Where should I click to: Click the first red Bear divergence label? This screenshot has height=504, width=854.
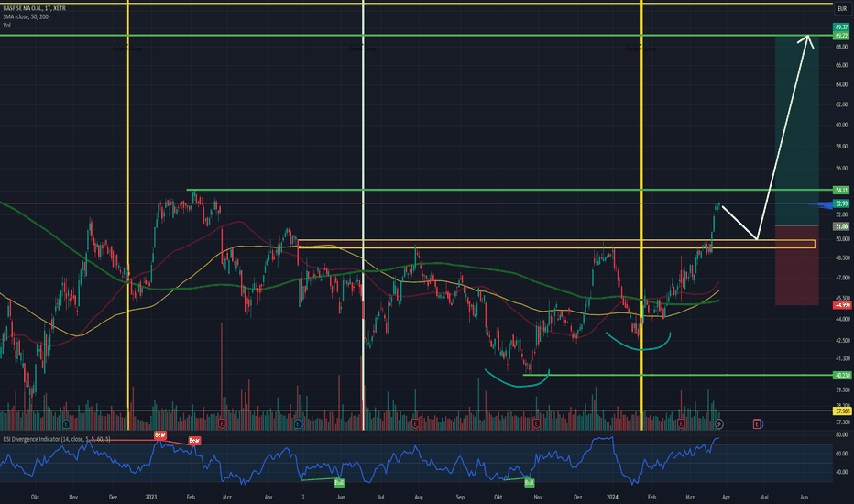point(159,434)
